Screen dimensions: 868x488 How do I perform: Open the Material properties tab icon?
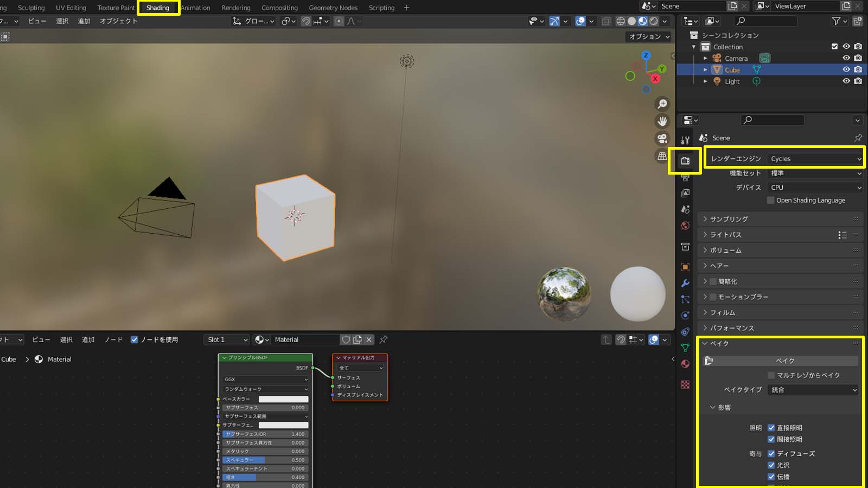tap(685, 364)
